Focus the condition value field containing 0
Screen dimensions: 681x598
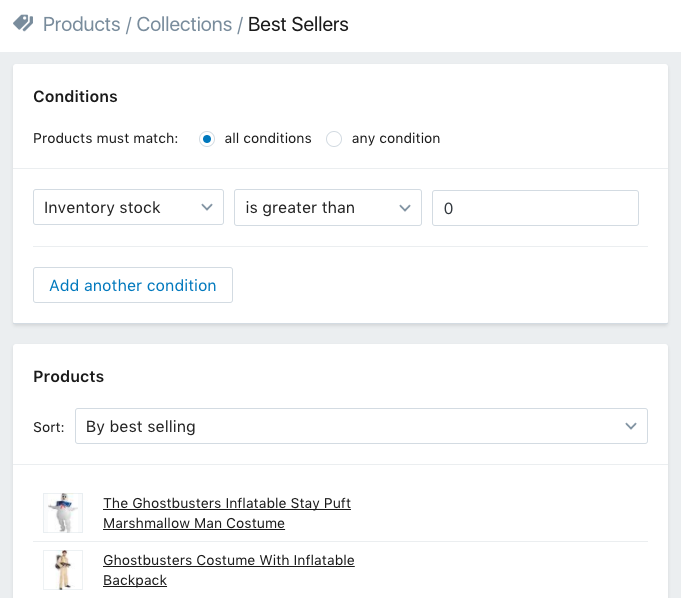point(535,208)
